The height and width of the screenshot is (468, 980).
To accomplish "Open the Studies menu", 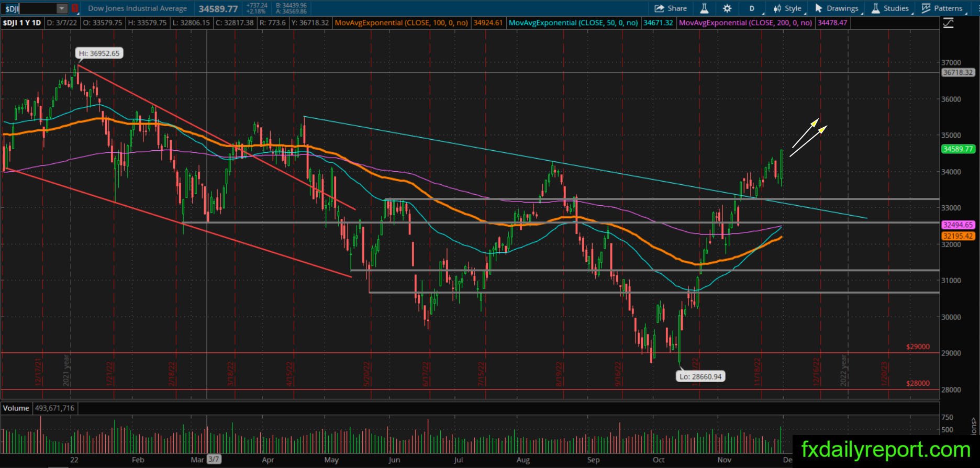I will pyautogui.click(x=890, y=8).
